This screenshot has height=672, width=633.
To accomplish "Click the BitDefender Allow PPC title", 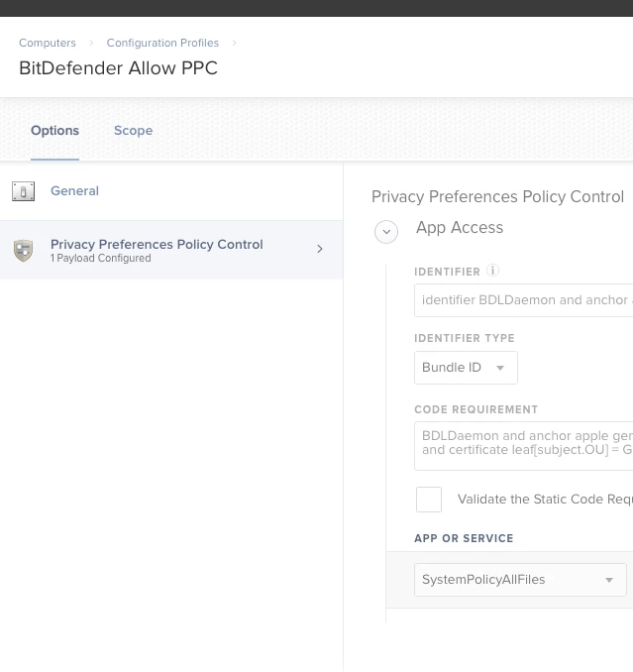I will tap(118, 67).
